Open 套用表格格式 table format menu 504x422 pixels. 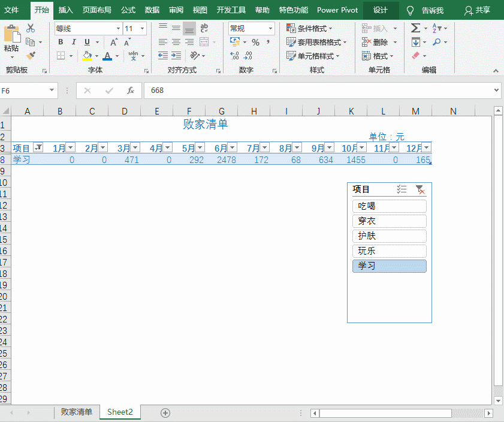[x=316, y=42]
